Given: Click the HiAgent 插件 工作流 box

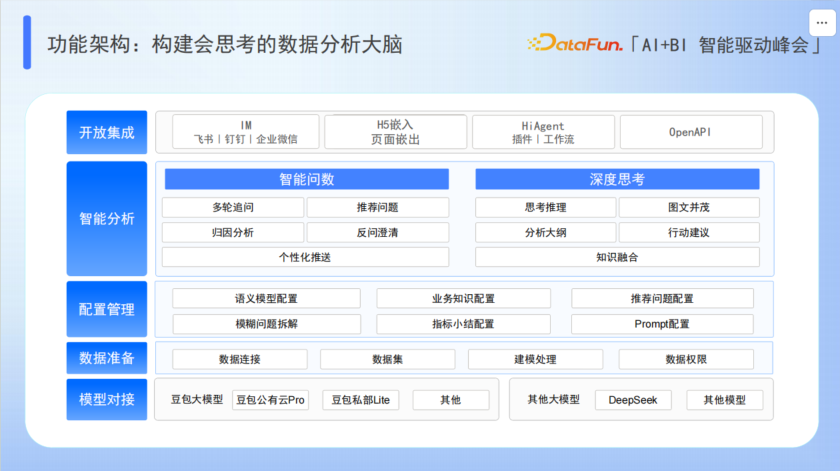Looking at the screenshot, I should [x=543, y=132].
